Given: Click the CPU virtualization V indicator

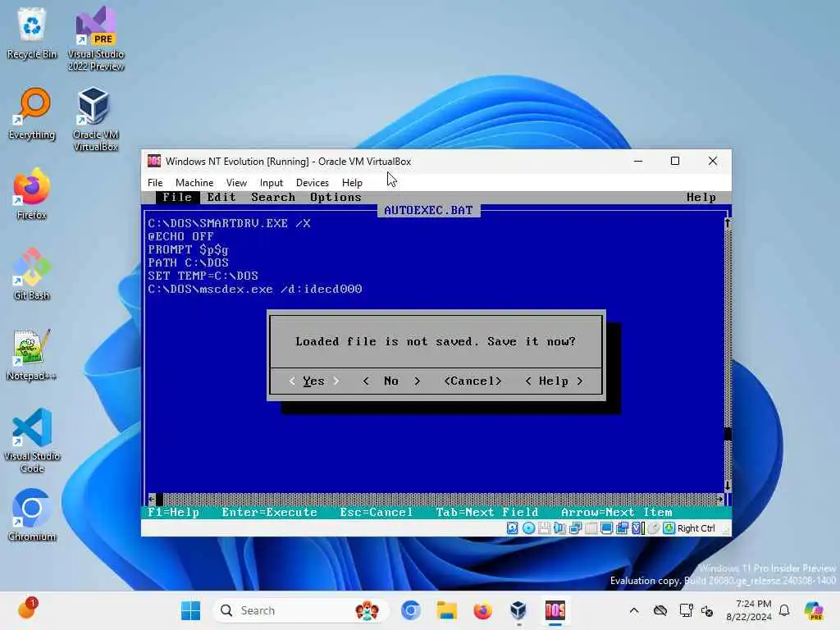Looking at the screenshot, I should [637, 528].
